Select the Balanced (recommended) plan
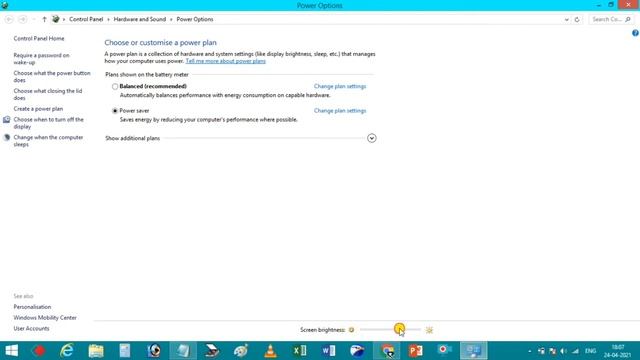 coord(115,87)
